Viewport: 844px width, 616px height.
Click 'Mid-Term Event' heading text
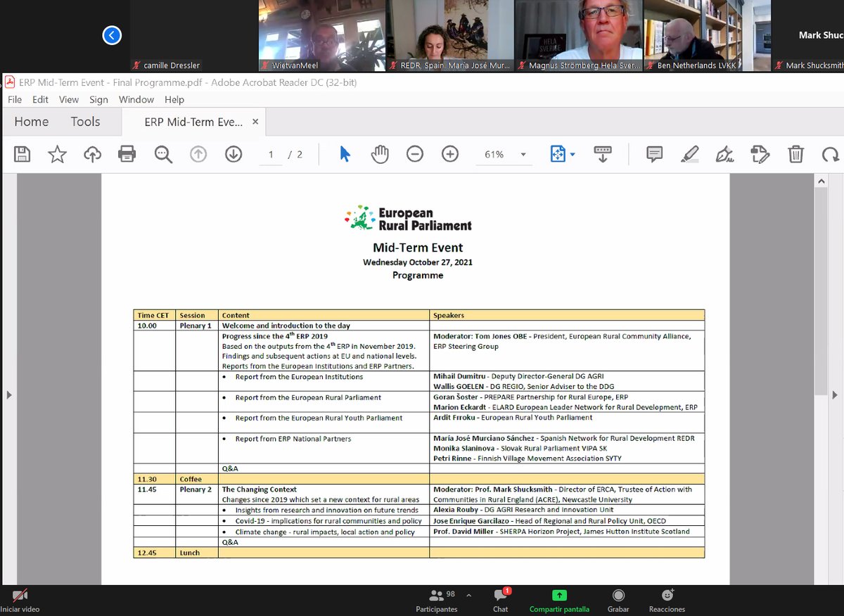(418, 248)
